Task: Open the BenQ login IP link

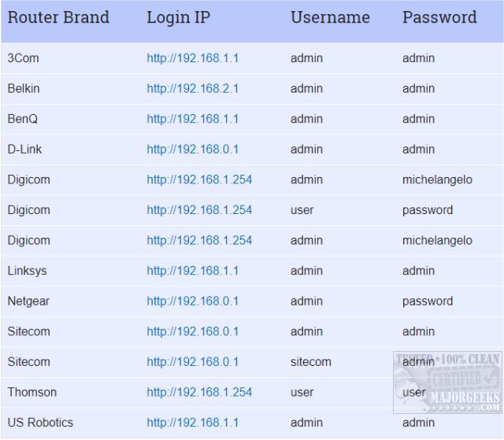Action: pos(192,119)
